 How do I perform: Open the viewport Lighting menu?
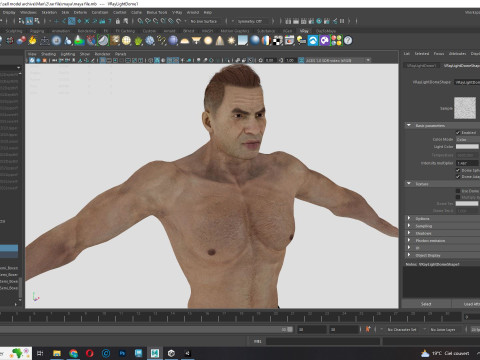pyautogui.click(x=68, y=54)
